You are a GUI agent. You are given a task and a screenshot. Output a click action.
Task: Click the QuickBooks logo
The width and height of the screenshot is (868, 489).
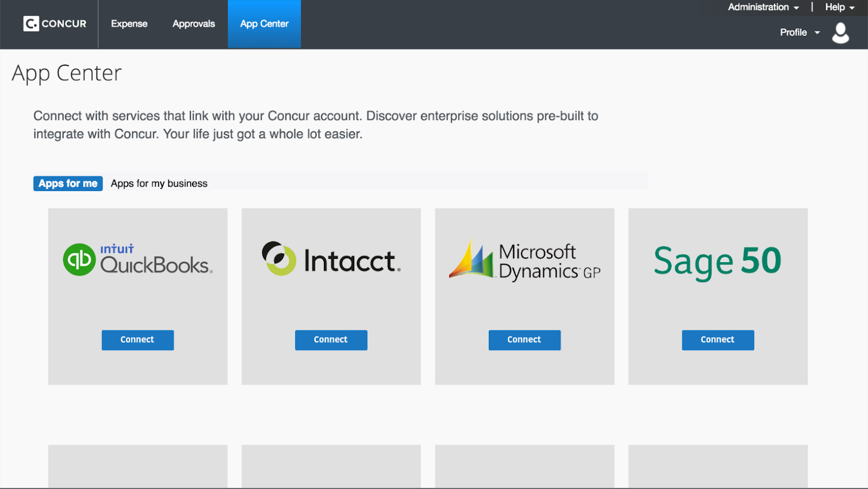tap(138, 259)
